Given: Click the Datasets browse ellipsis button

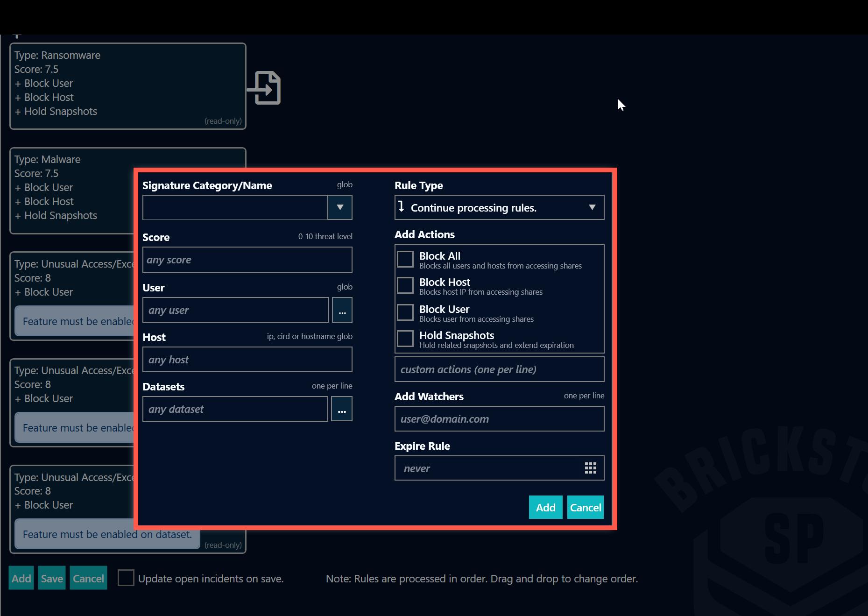Looking at the screenshot, I should 342,409.
